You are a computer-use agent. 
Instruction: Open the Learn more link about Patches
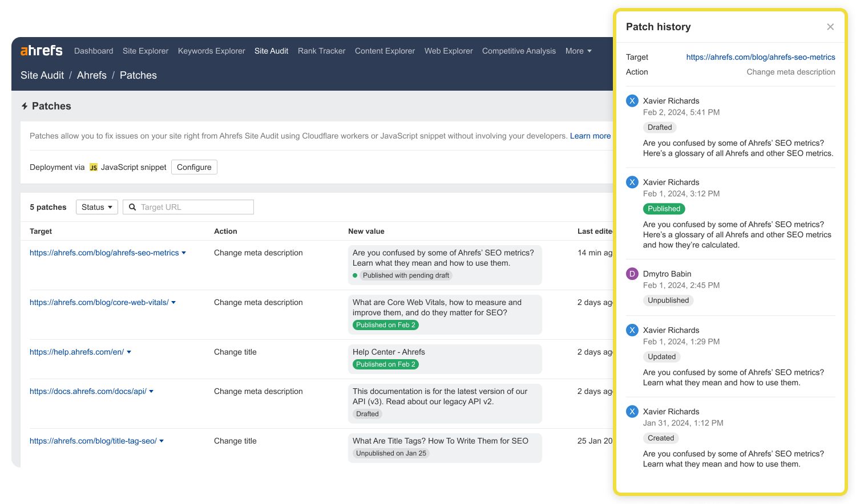tap(590, 136)
